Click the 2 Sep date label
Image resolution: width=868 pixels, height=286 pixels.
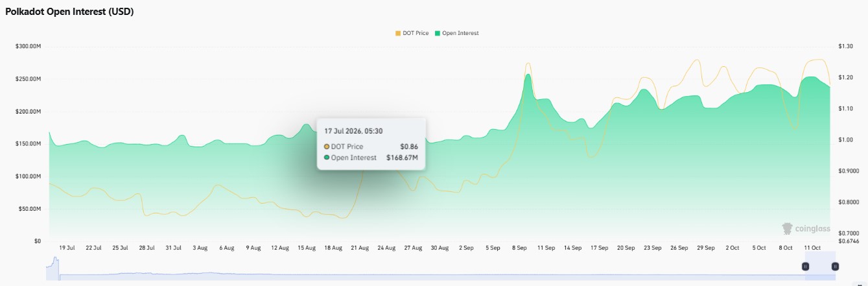[x=467, y=248]
